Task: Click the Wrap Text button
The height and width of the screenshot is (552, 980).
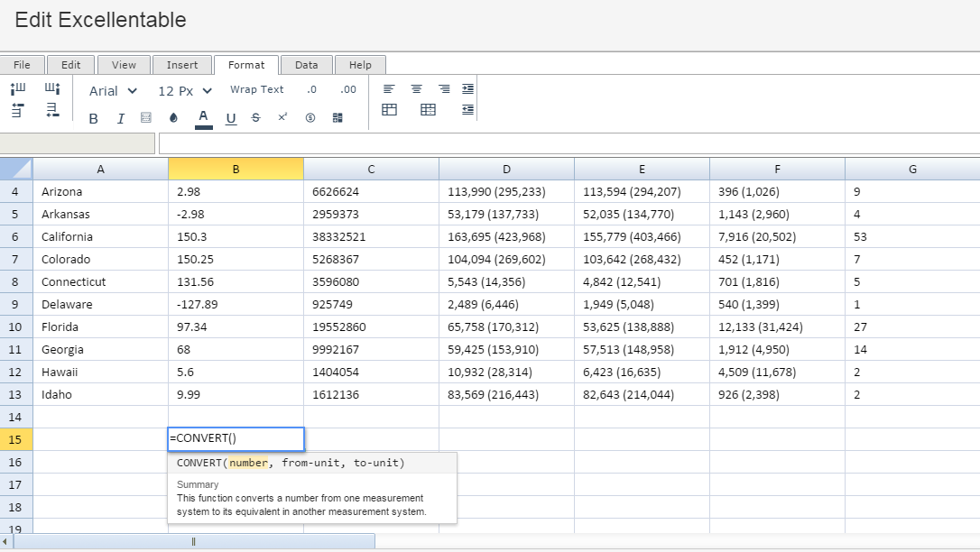Action: [256, 89]
